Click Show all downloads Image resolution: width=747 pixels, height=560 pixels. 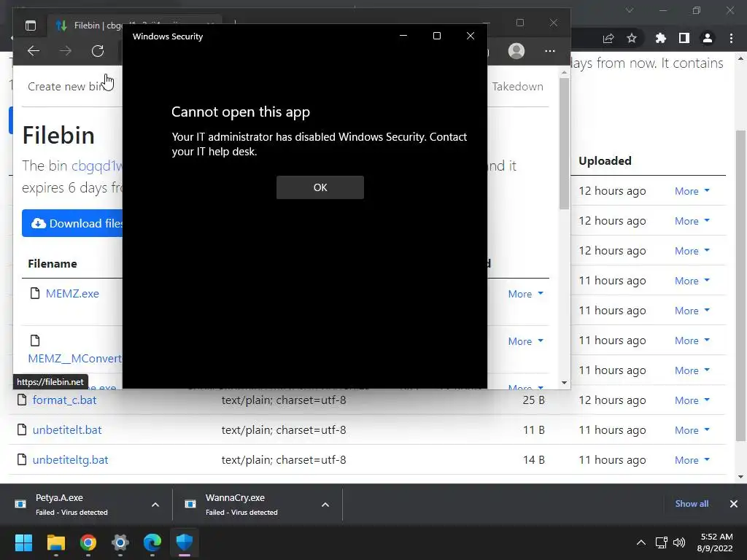tap(692, 504)
